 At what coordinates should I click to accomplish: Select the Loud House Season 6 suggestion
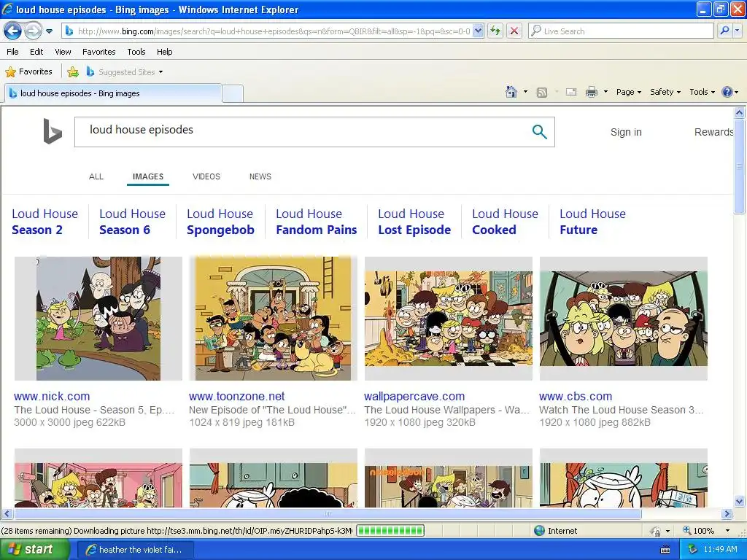(133, 222)
